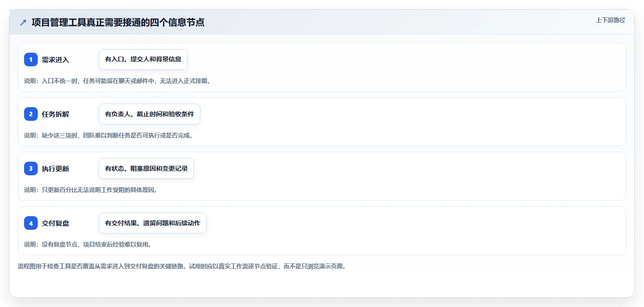Click the arrow icon beside the title
Screen dimensions: 644x307
tap(23, 23)
